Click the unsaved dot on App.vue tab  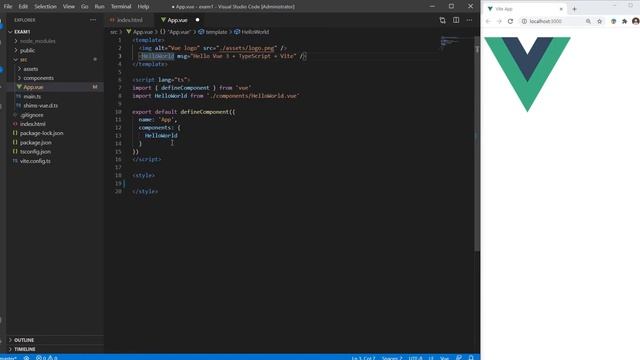click(198, 20)
